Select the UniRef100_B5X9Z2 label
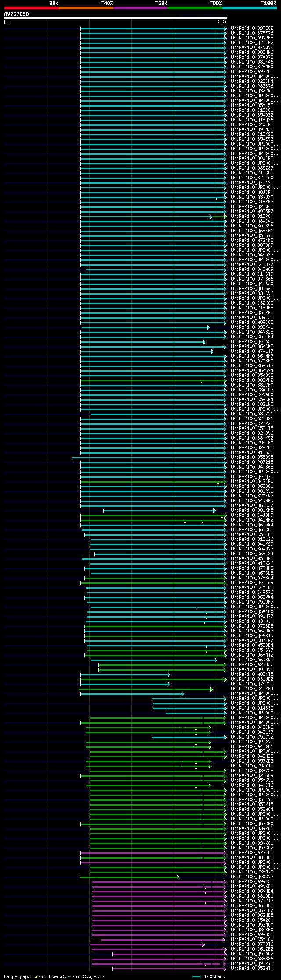The image size is (281, 980). (252, 115)
